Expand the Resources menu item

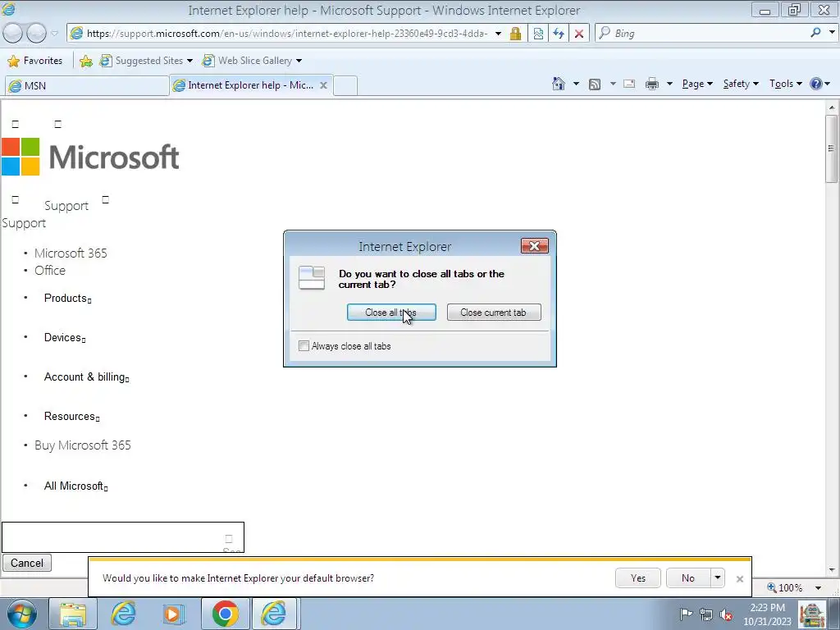tap(72, 416)
